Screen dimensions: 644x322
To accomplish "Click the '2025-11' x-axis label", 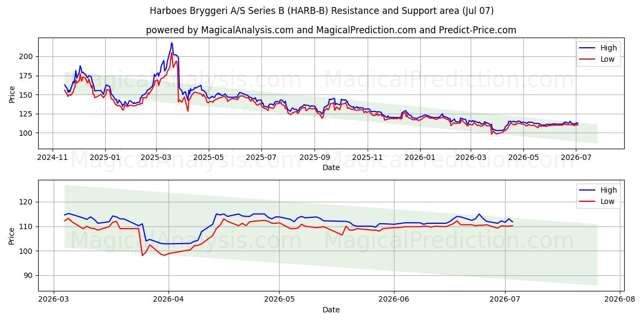I will tap(368, 158).
